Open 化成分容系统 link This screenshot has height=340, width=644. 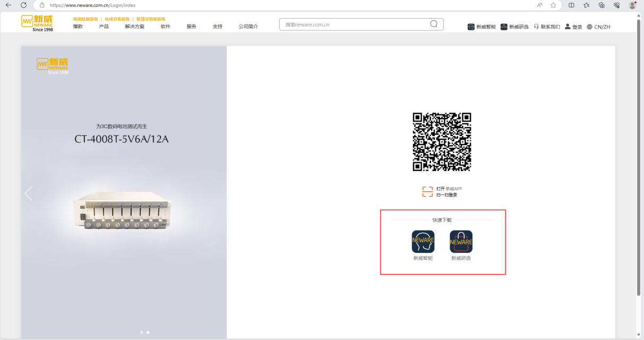[117, 19]
